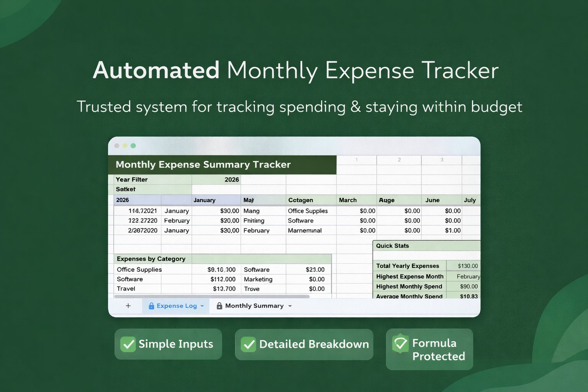Toggle the Detailed Breakdown checkmark box
Image resolution: width=588 pixels, height=392 pixels.
tap(249, 344)
